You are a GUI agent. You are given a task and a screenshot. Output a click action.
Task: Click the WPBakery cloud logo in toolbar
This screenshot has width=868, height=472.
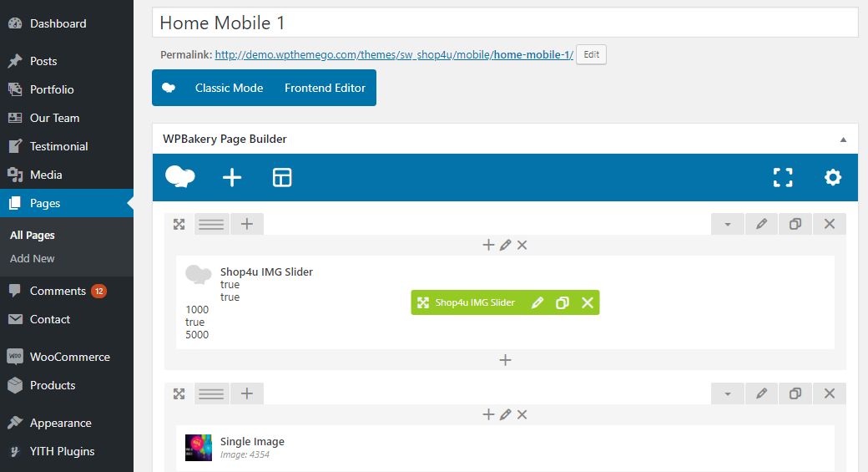pyautogui.click(x=180, y=177)
